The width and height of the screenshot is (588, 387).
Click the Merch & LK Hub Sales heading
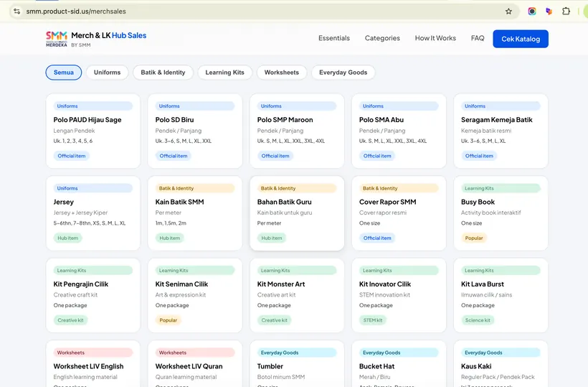[x=109, y=35]
